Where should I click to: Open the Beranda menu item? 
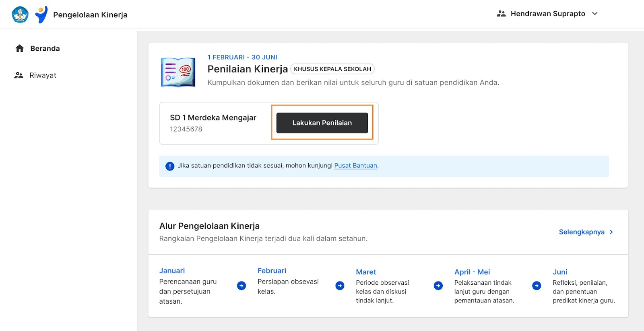point(45,49)
